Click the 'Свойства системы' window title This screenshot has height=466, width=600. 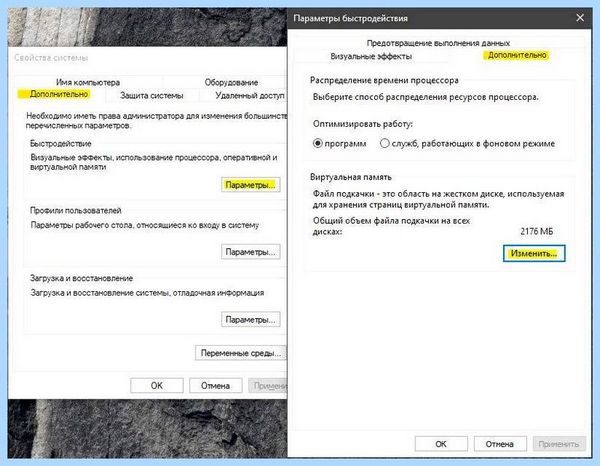51,58
